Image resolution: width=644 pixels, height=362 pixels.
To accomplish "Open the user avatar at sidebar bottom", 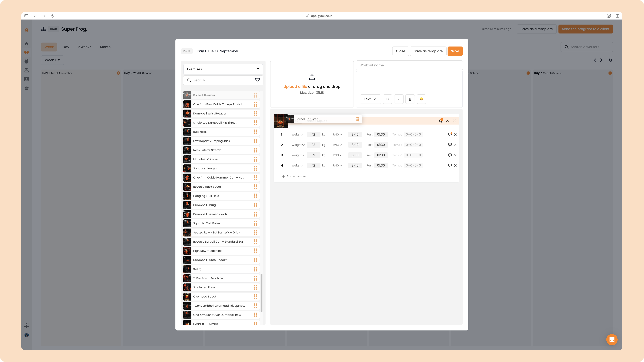I will (27, 335).
